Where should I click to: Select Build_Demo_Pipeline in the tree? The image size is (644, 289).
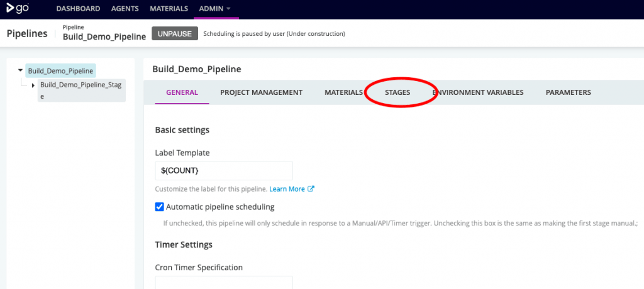point(61,71)
